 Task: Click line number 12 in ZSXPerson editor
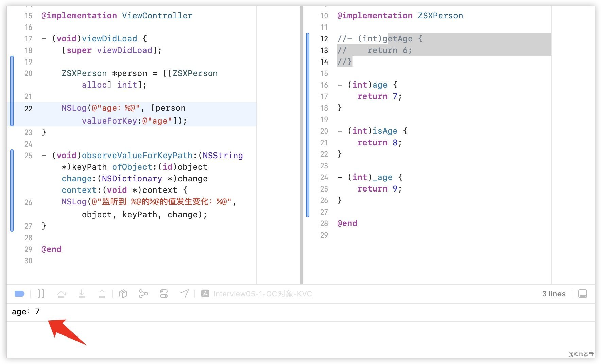tap(324, 39)
